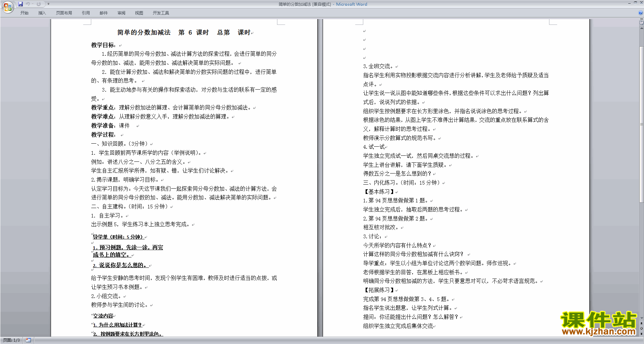This screenshot has width=644, height=344.
Task: Click the underlined text 导学单(时间:5 分钟)
Action: click(x=118, y=237)
